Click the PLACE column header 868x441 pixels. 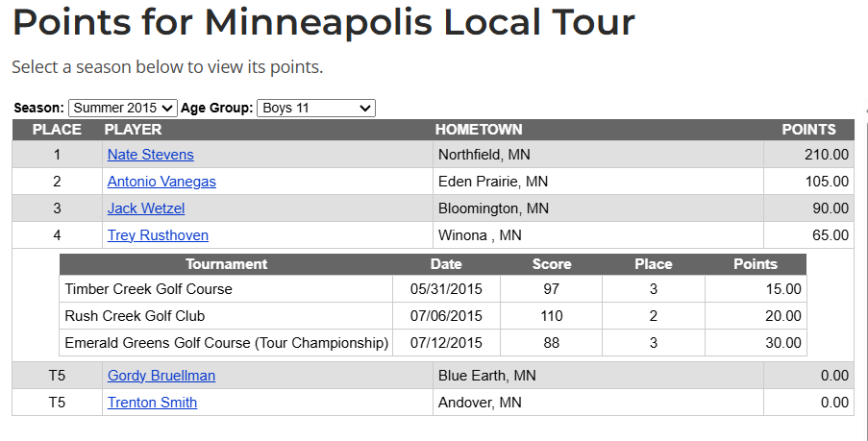pos(57,130)
